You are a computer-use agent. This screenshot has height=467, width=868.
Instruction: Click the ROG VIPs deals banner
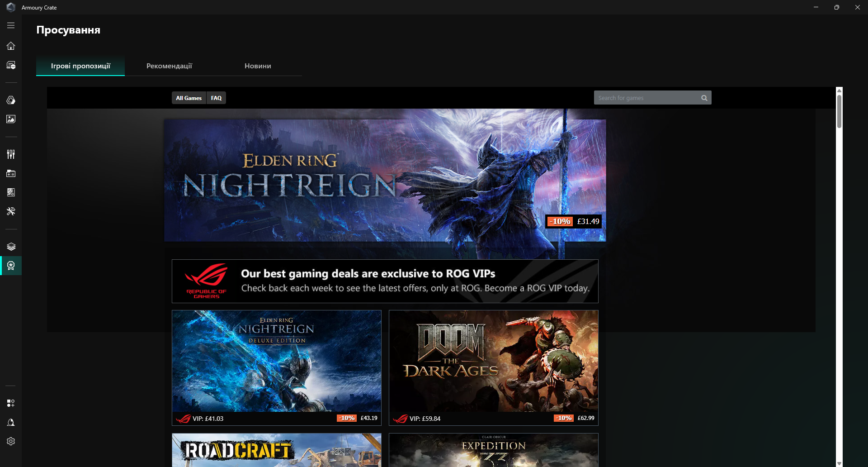(385, 281)
